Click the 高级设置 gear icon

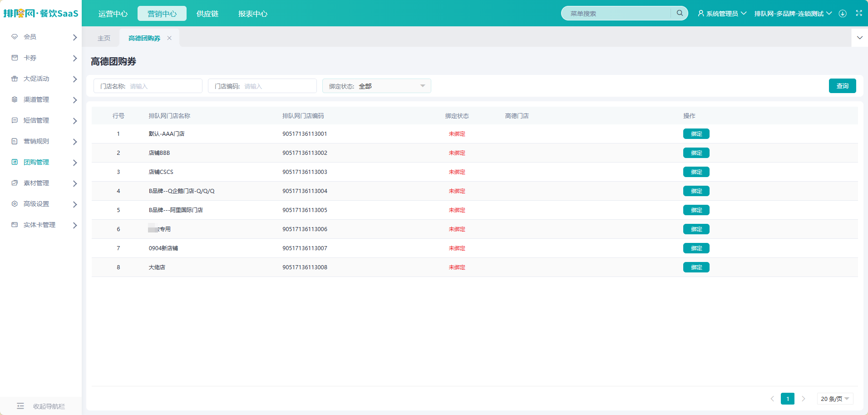(x=15, y=204)
